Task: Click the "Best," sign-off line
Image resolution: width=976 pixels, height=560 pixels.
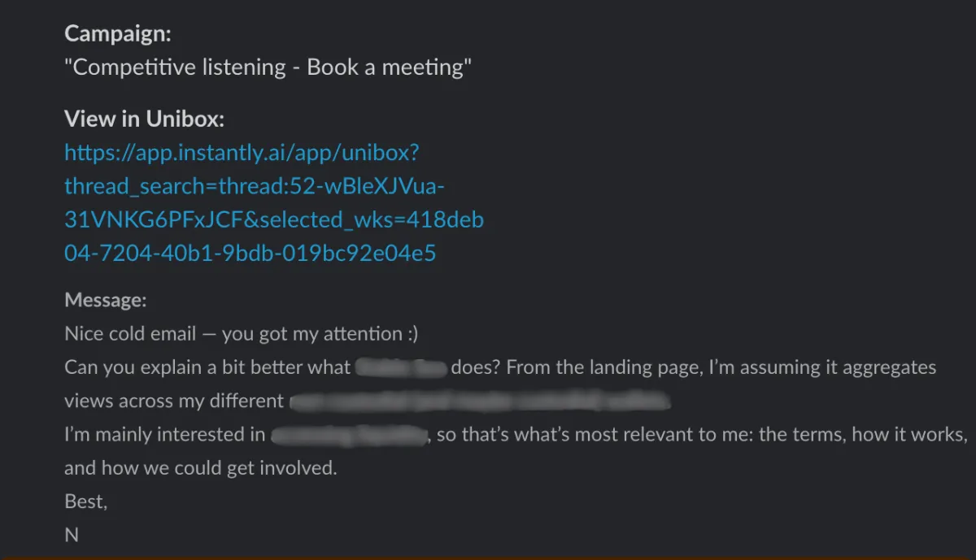Action: [85, 501]
